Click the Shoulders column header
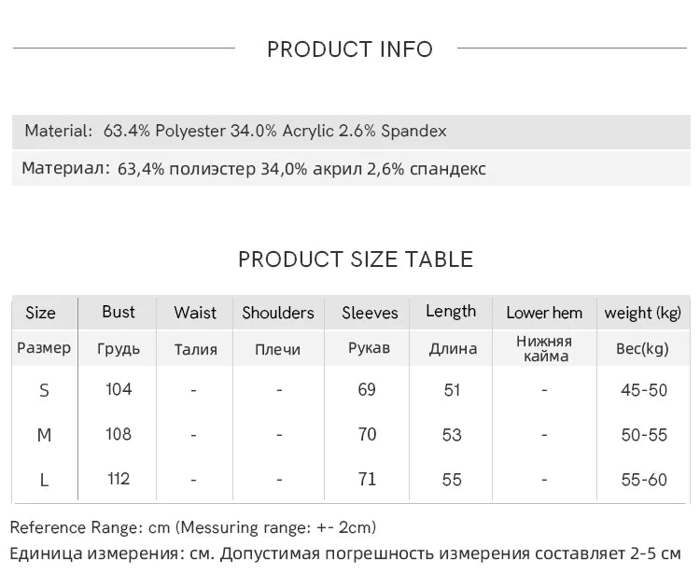 [278, 313]
